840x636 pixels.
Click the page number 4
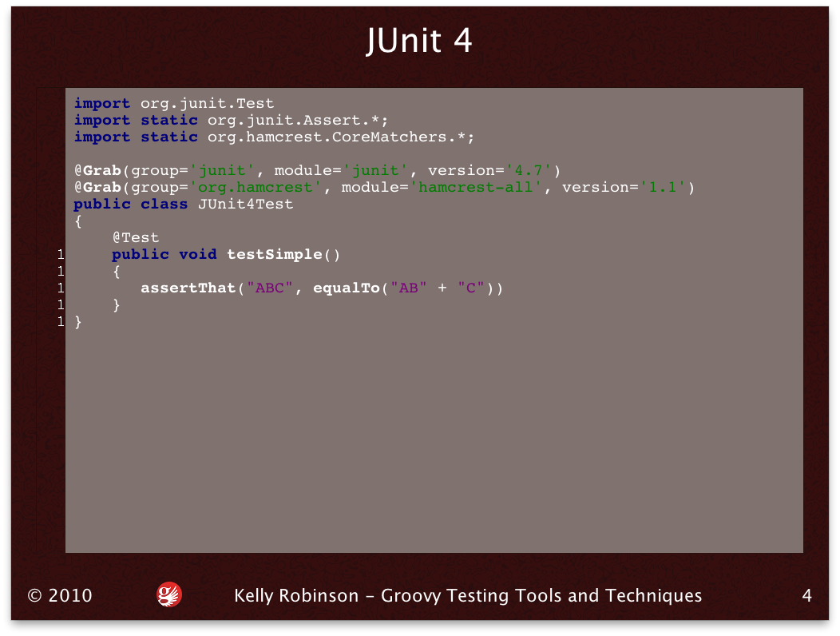(x=807, y=594)
